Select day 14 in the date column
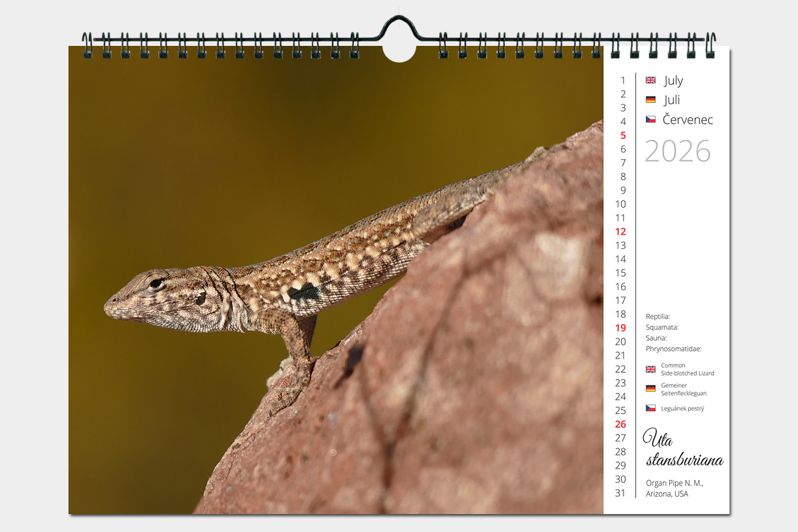The image size is (798, 532). [x=620, y=259]
